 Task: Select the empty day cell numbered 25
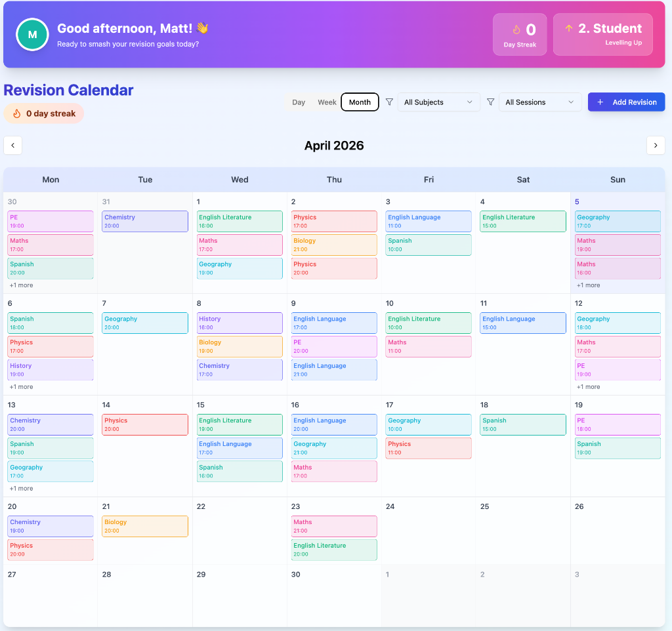coord(523,531)
